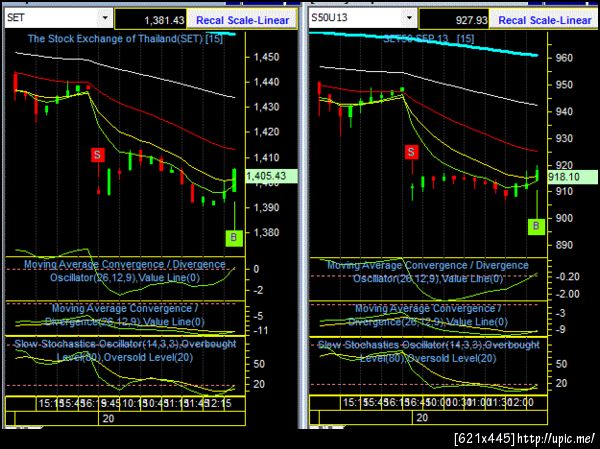The height and width of the screenshot is (449, 600).
Task: Click the 1,450 price axis label
Action: tap(266, 57)
